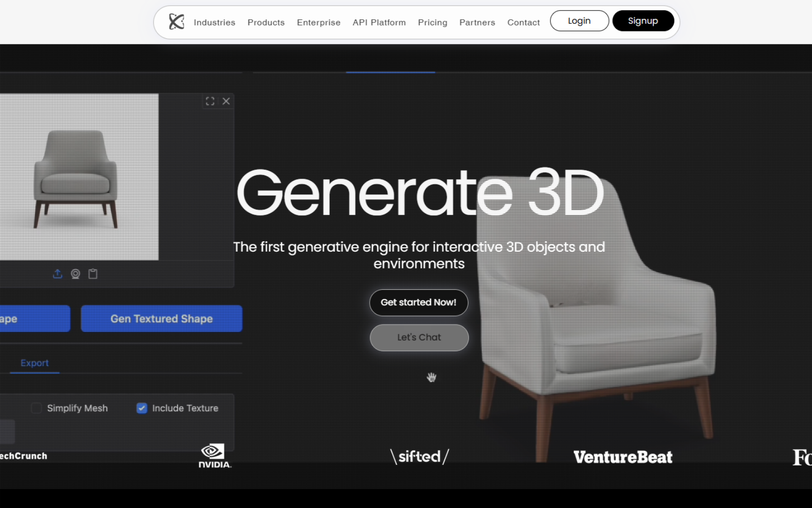This screenshot has height=508, width=812.
Task: Click the sifted logo
Action: (420, 456)
